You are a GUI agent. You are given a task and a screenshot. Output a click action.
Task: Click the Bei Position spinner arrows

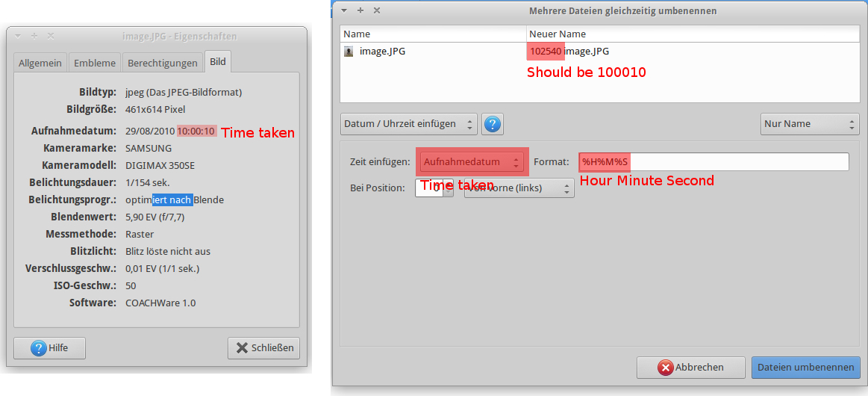(448, 188)
